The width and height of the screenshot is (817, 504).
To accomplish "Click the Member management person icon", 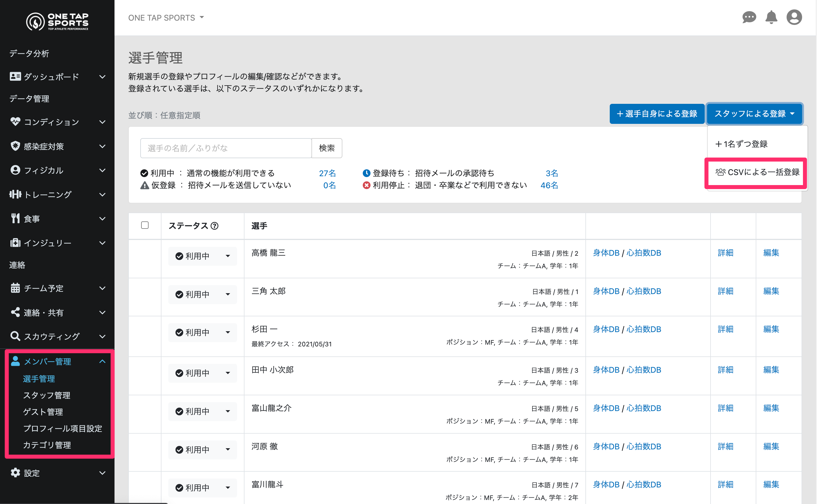I will coord(15,361).
